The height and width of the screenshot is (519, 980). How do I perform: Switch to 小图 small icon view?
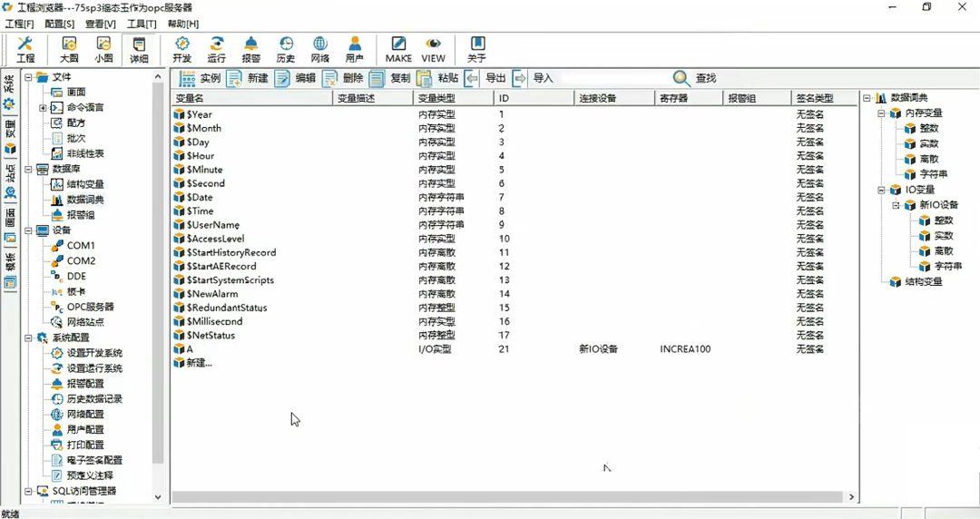click(x=103, y=49)
